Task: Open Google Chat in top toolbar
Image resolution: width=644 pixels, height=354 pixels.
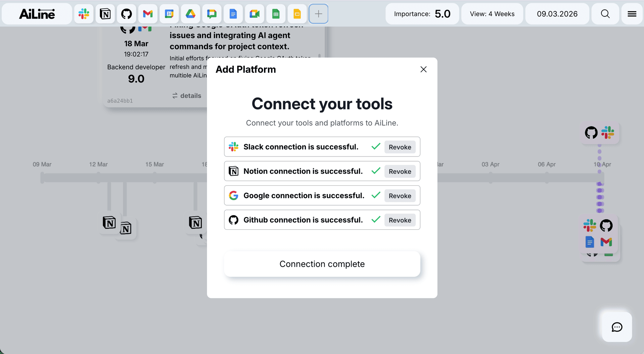Action: pyautogui.click(x=212, y=14)
